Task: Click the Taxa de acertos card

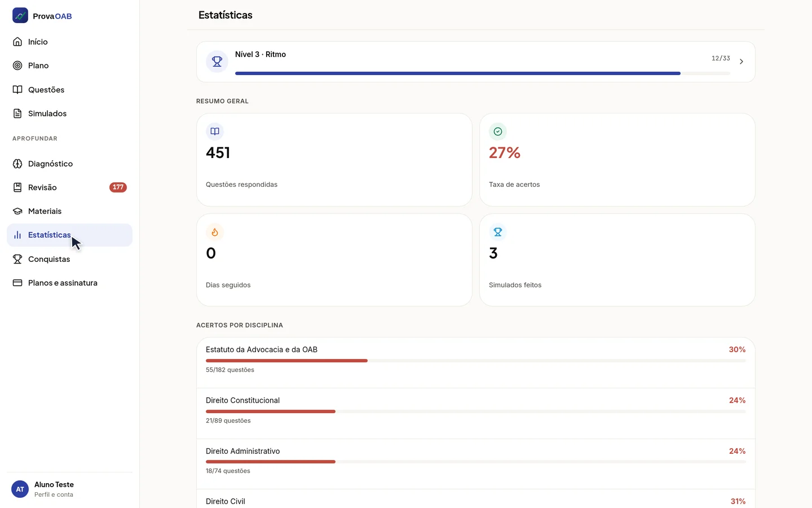Action: 617,160
